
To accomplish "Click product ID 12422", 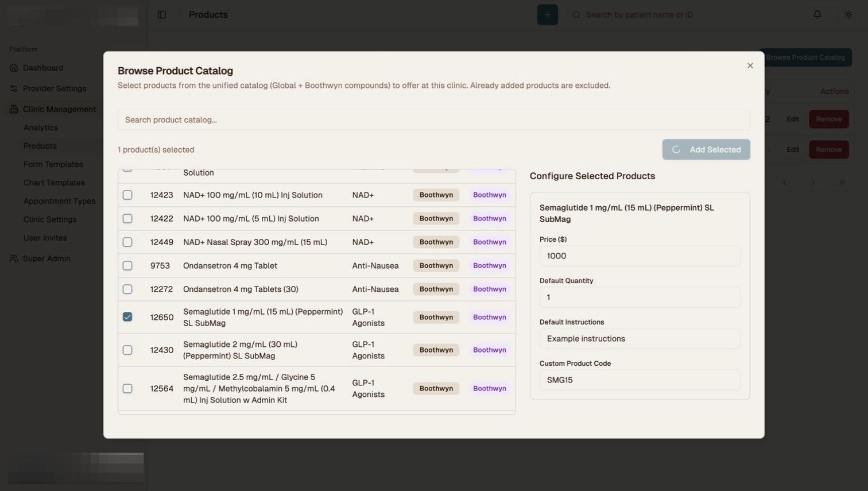I will pos(162,219).
